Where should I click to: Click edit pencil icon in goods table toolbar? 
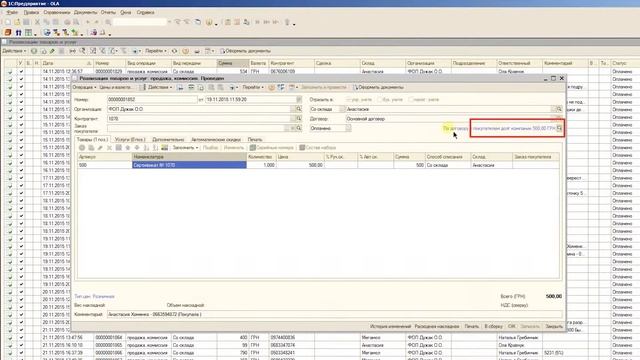coord(100,148)
